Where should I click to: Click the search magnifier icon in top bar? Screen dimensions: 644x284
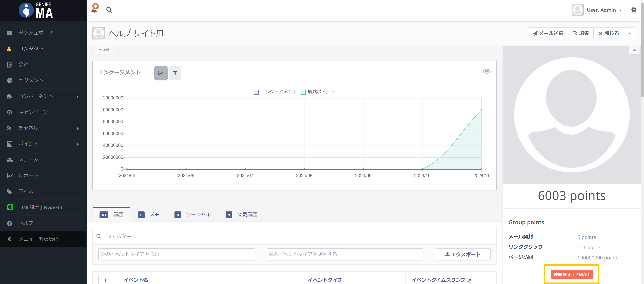click(x=109, y=10)
